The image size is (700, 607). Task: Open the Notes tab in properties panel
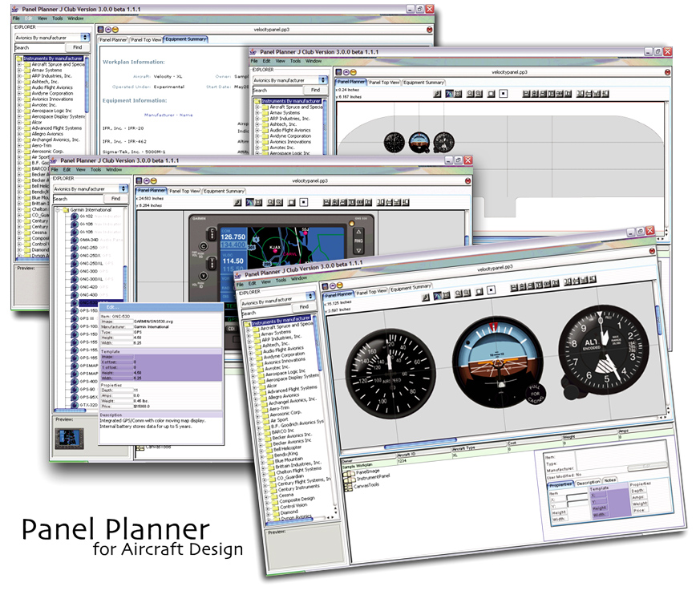pyautogui.click(x=609, y=481)
